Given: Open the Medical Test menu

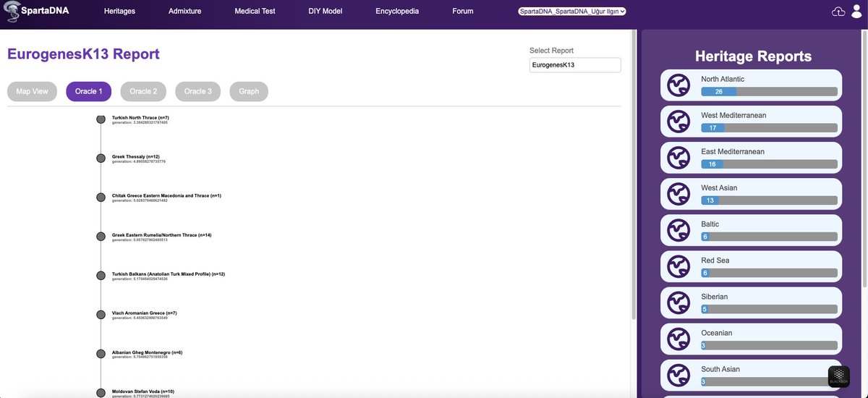Looking at the screenshot, I should pos(255,12).
